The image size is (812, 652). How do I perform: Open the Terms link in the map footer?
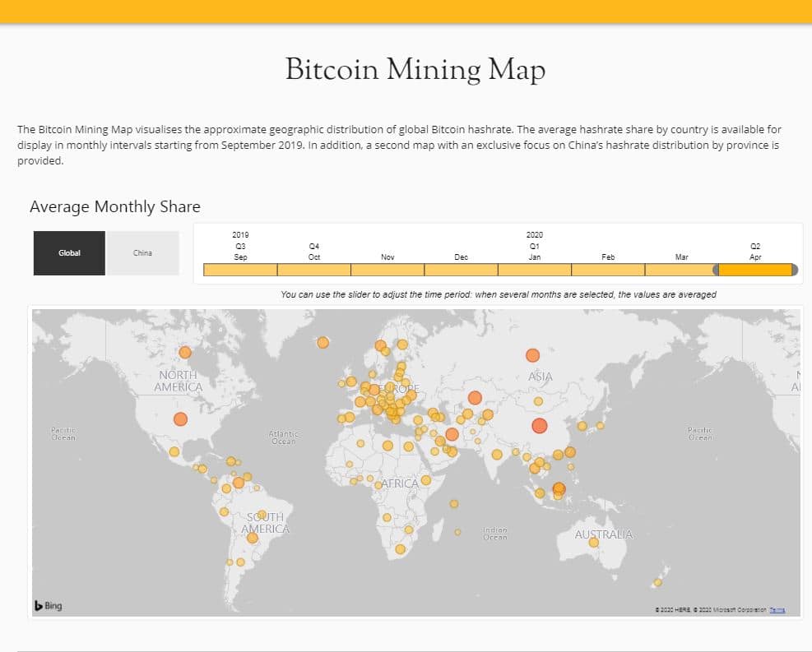(x=777, y=609)
